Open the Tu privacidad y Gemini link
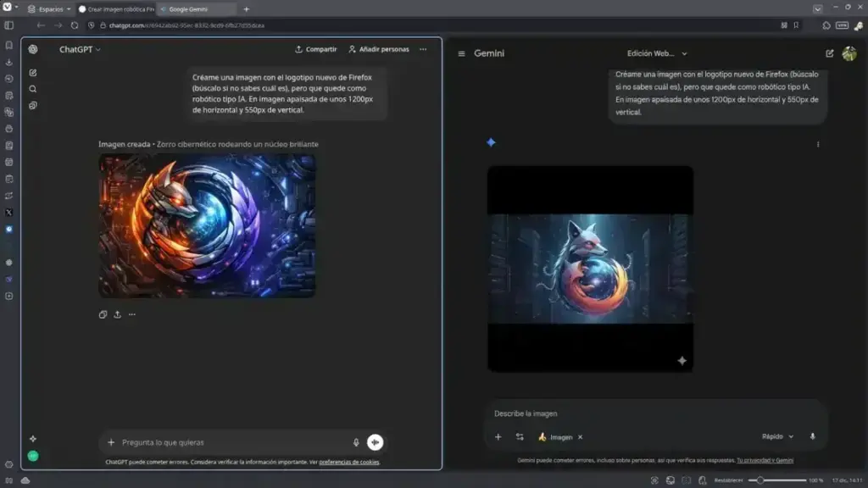Screen dimensions: 868x488 pos(765,460)
